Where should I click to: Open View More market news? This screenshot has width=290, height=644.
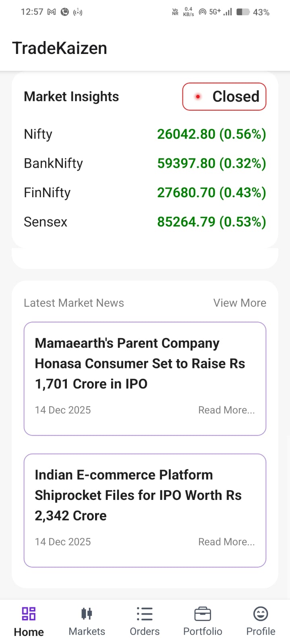coord(240,303)
